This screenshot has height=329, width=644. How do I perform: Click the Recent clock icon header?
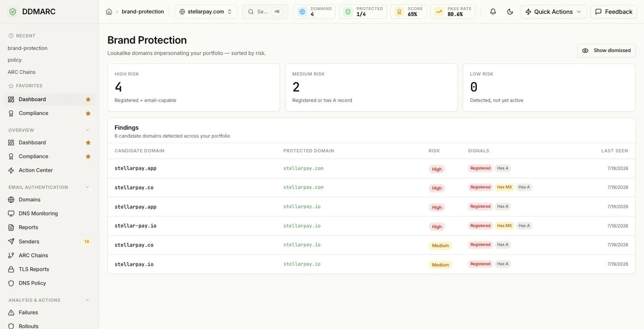click(11, 36)
